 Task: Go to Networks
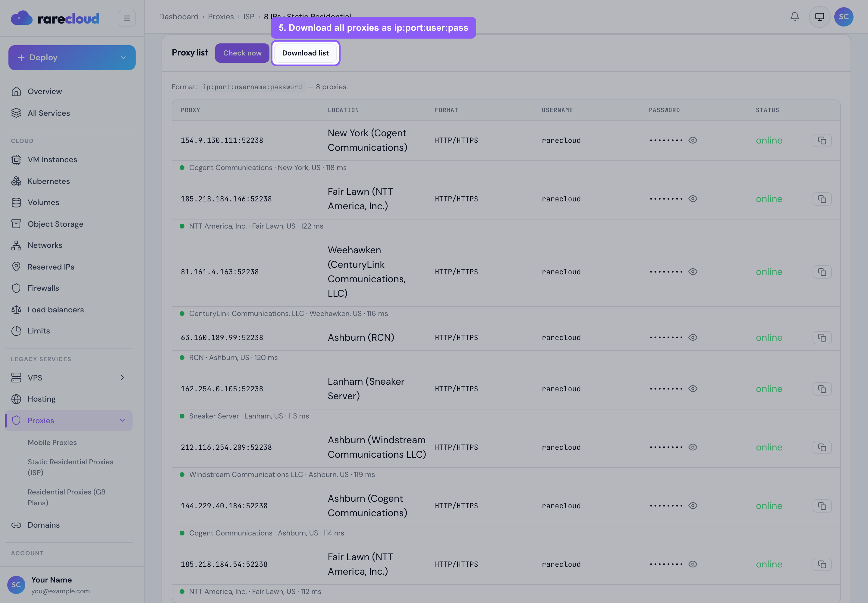69,245
